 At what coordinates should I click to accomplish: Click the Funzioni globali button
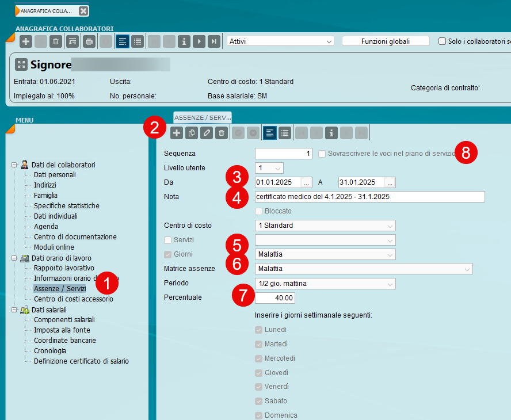pyautogui.click(x=386, y=41)
